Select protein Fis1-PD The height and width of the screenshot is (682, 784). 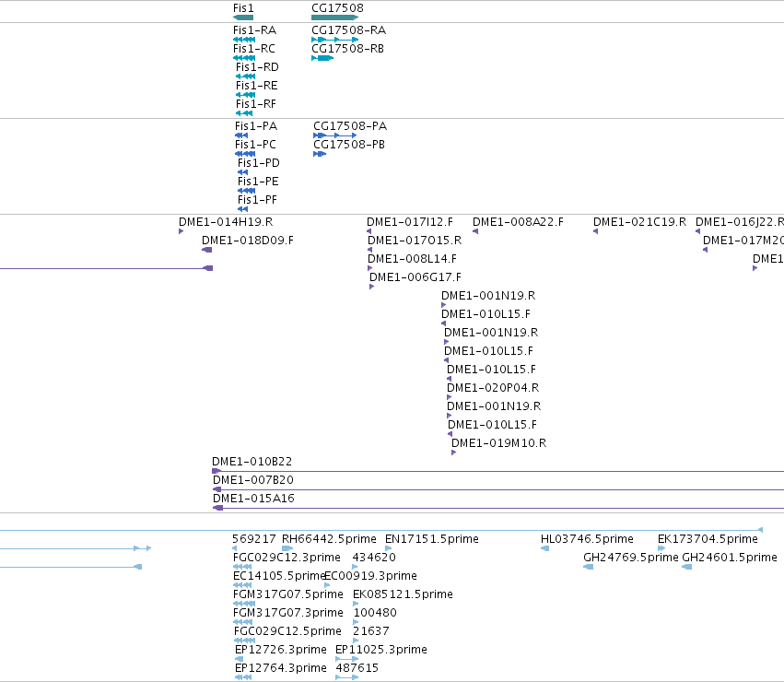[259, 163]
